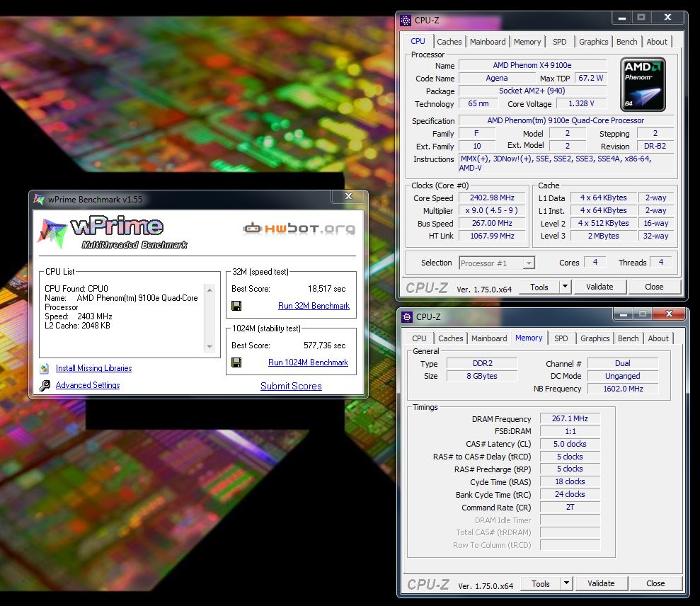The width and height of the screenshot is (700, 606).
Task: Click Close button in upper CPU-Z
Action: coord(654,287)
